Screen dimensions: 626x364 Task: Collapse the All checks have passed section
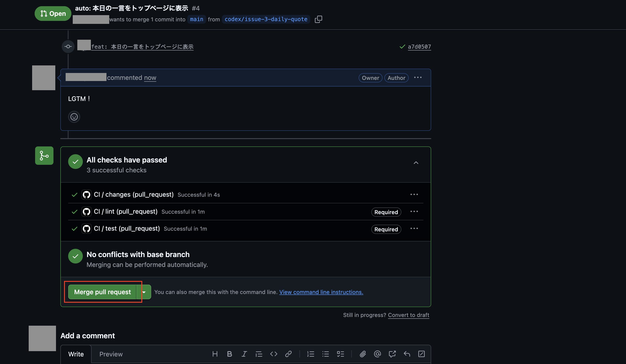coord(416,163)
